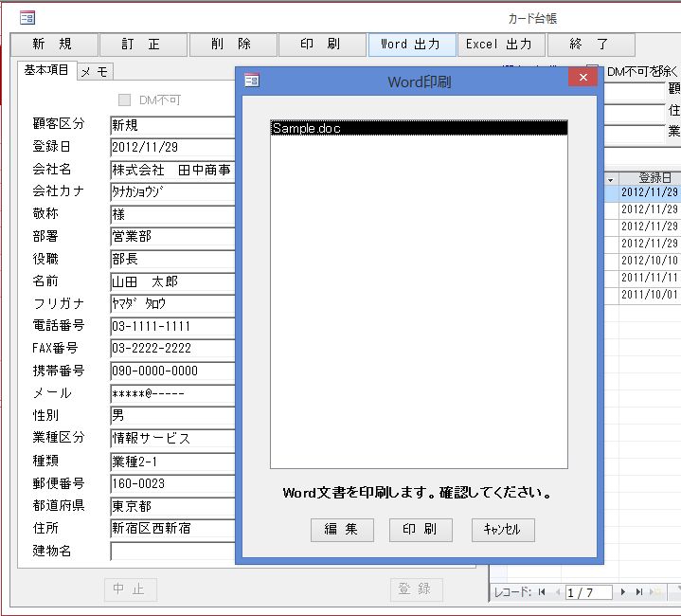The height and width of the screenshot is (616, 681).
Task: Click the record number box showing 1 / 7
Action: coord(588,592)
